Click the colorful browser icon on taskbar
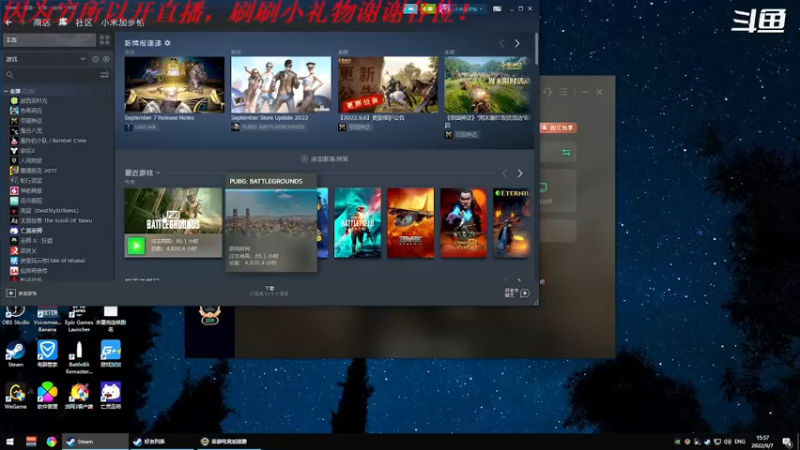800x450 pixels. tap(52, 442)
